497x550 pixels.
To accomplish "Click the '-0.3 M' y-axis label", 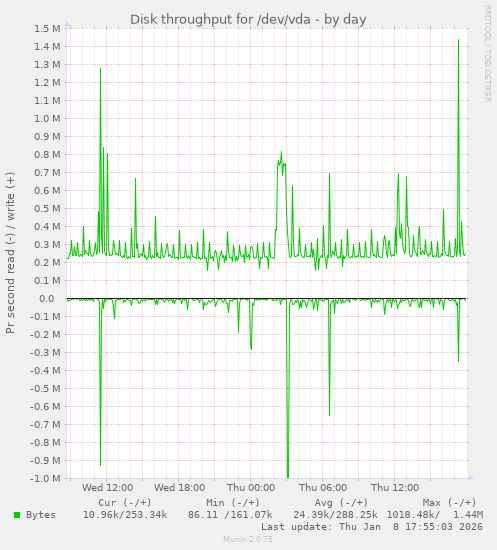I will click(x=45, y=353).
